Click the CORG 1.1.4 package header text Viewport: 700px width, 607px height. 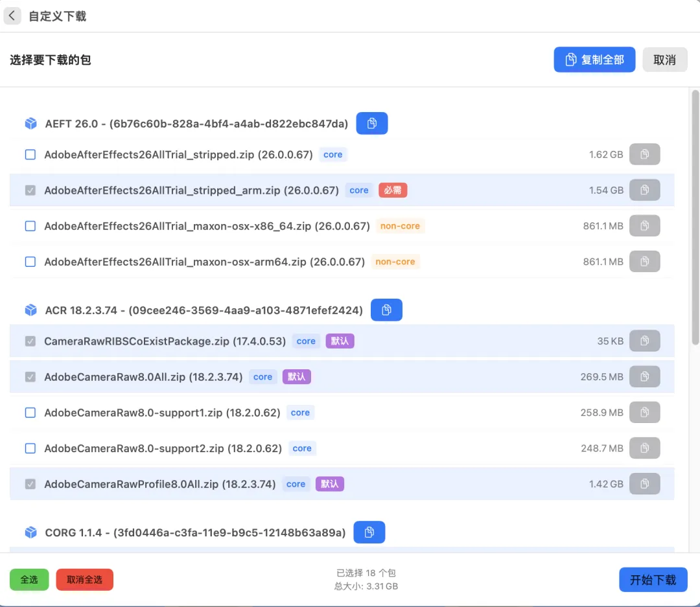tap(195, 533)
